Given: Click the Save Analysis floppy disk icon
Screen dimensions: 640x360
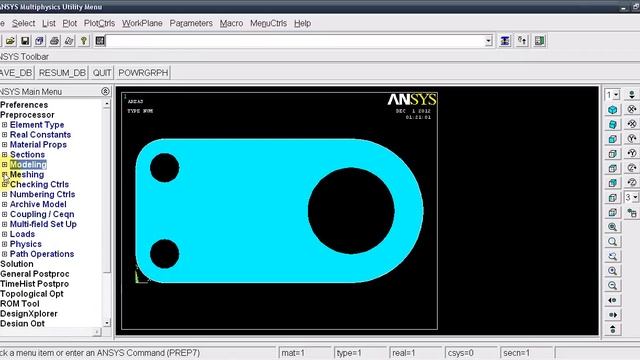Looking at the screenshot, I should pos(25,41).
